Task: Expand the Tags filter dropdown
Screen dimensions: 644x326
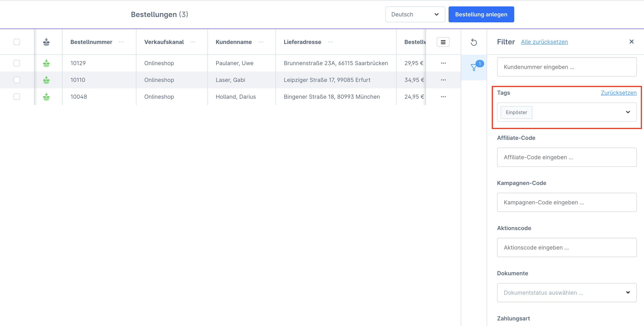Action: (x=628, y=112)
